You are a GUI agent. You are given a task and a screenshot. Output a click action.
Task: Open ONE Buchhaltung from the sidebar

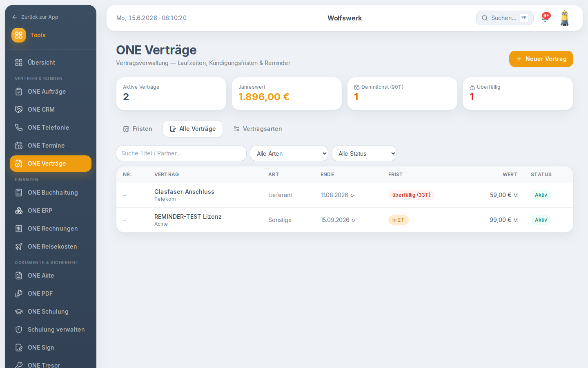(x=51, y=193)
